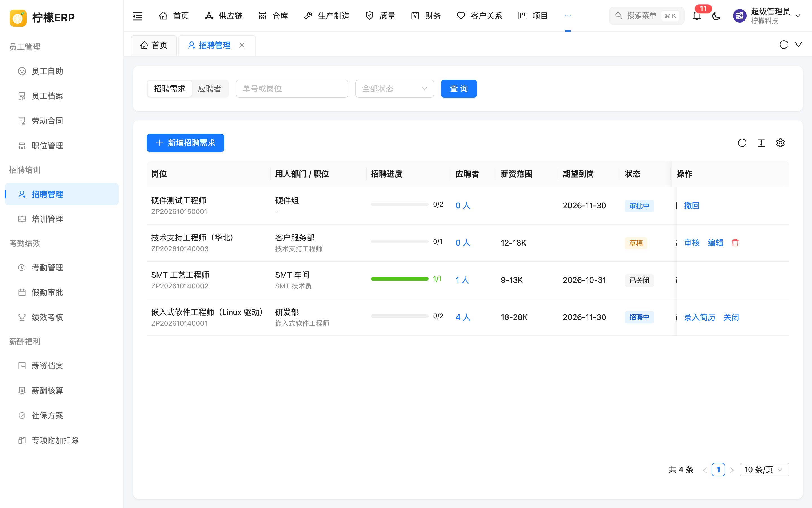Click the 柠檬ERP logo
This screenshot has width=812, height=508.
(42, 17)
